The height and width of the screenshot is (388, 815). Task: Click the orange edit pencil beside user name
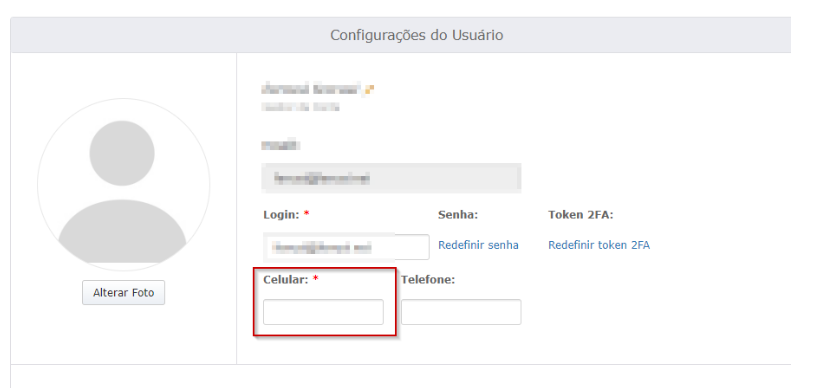coord(370,89)
